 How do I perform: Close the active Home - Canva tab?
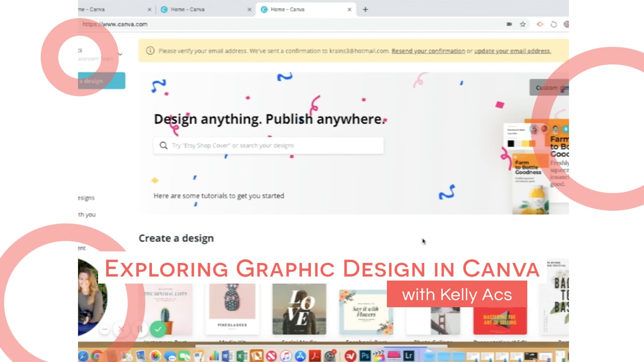350,9
